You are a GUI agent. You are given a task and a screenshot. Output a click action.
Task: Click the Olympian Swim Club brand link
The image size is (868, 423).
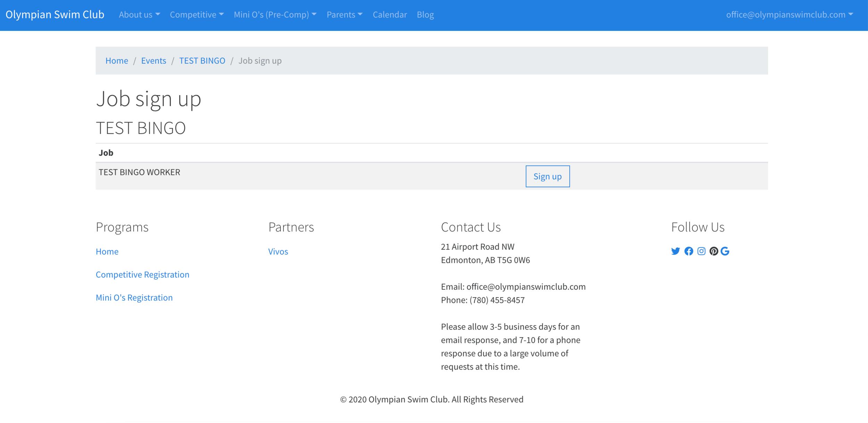pyautogui.click(x=55, y=15)
